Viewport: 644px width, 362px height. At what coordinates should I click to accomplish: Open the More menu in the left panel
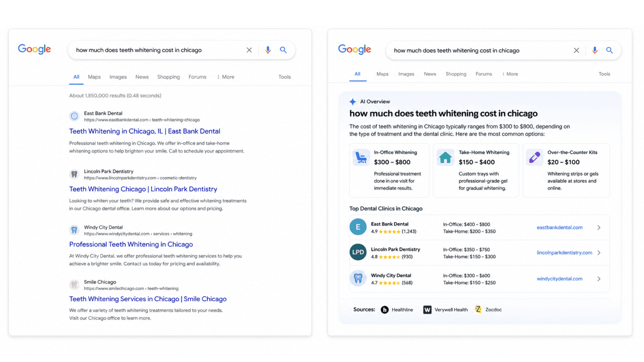[x=225, y=77]
